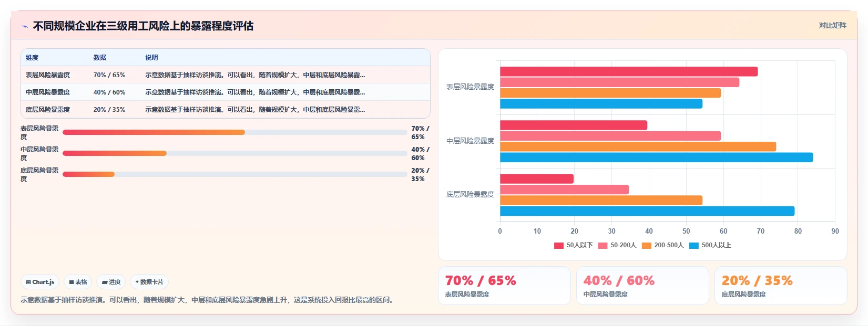Screen dimensions: 868x326
Task: Select the 表格 tag chip
Action: coord(78,282)
